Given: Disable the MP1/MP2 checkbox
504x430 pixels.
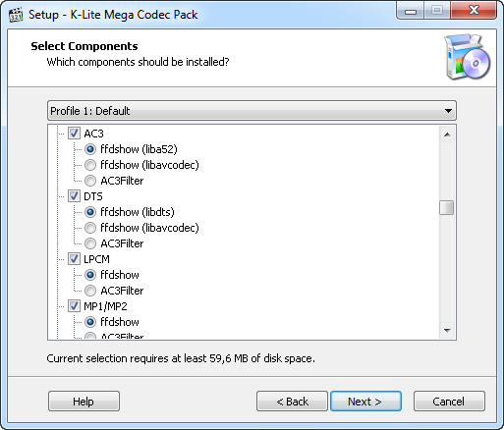Looking at the screenshot, I should [74, 306].
